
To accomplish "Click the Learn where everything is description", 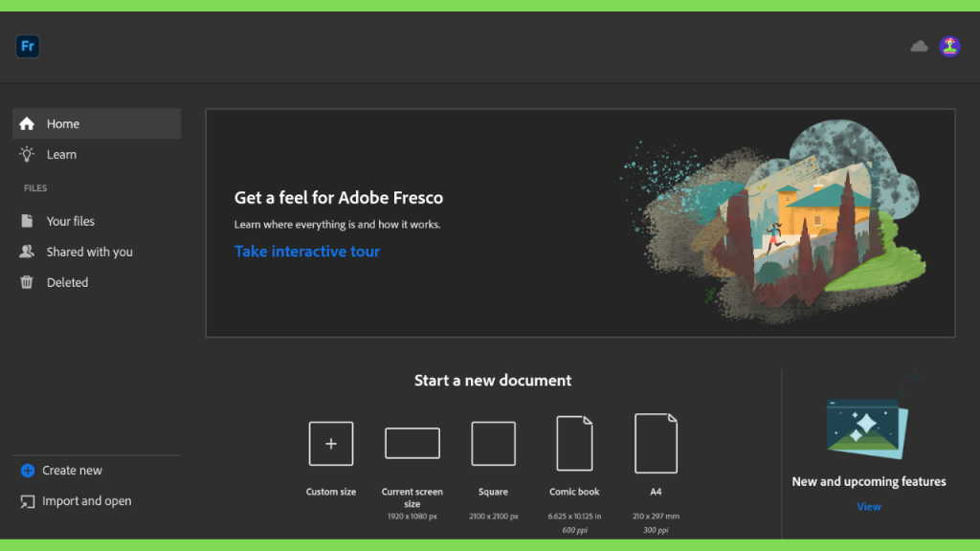I will point(338,224).
